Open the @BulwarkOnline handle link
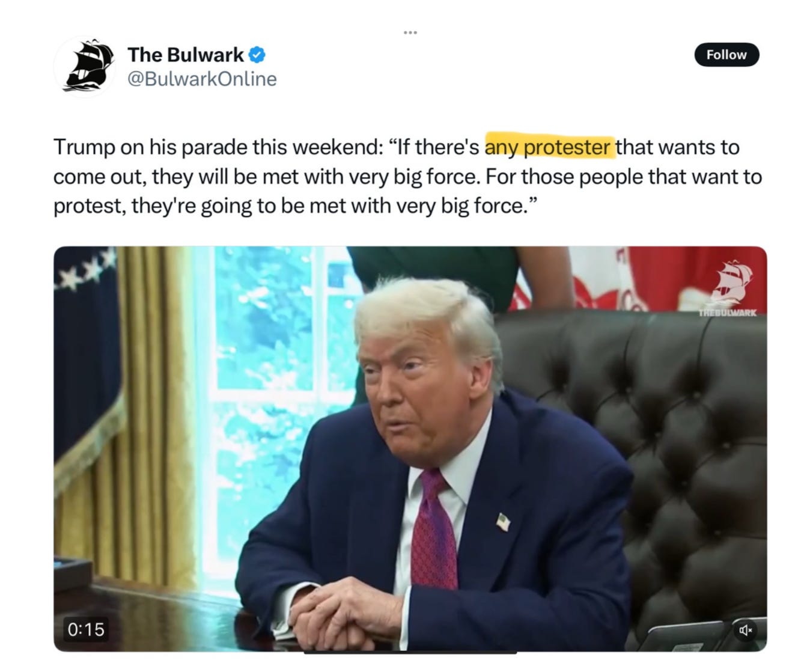Image resolution: width=807 pixels, height=672 pixels. [x=202, y=79]
